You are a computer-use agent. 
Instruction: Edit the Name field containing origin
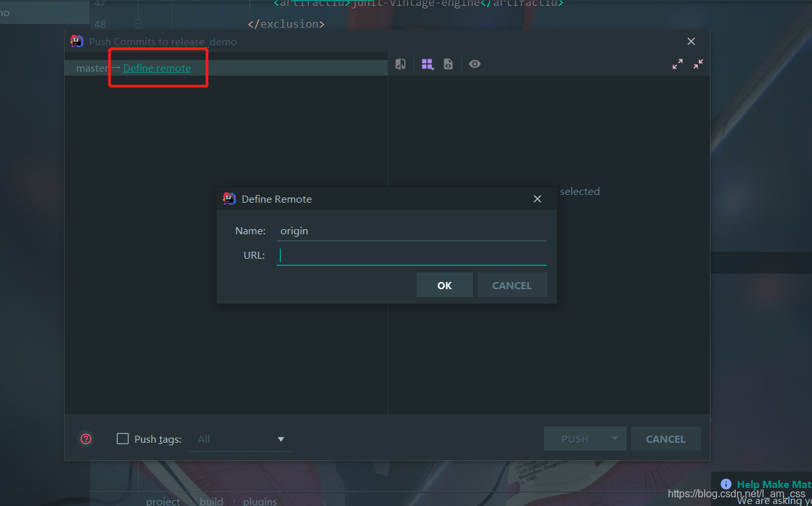[411, 230]
